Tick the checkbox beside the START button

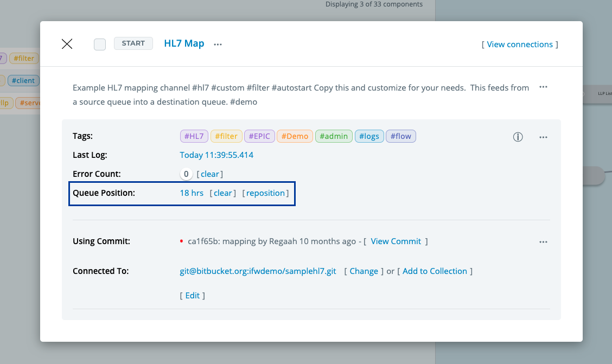(100, 44)
